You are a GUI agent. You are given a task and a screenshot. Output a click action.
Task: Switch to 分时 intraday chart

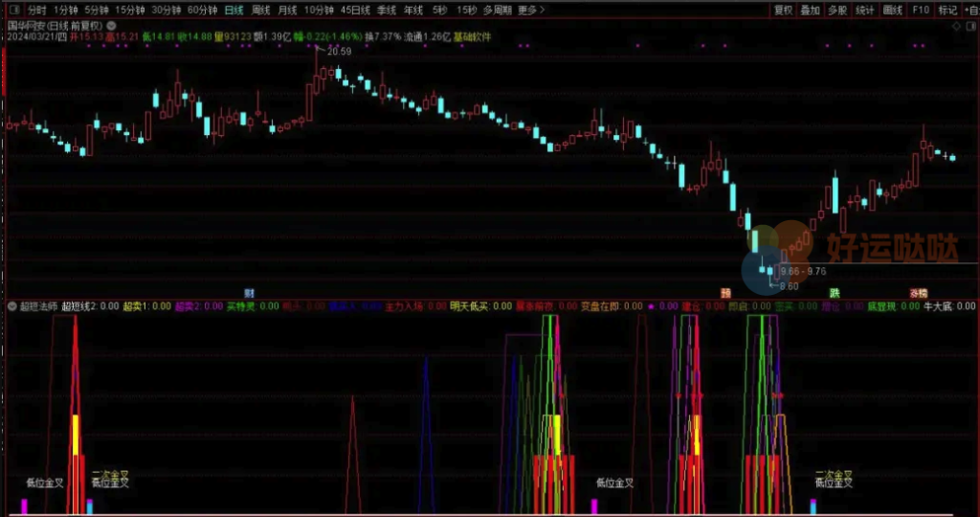pyautogui.click(x=37, y=10)
